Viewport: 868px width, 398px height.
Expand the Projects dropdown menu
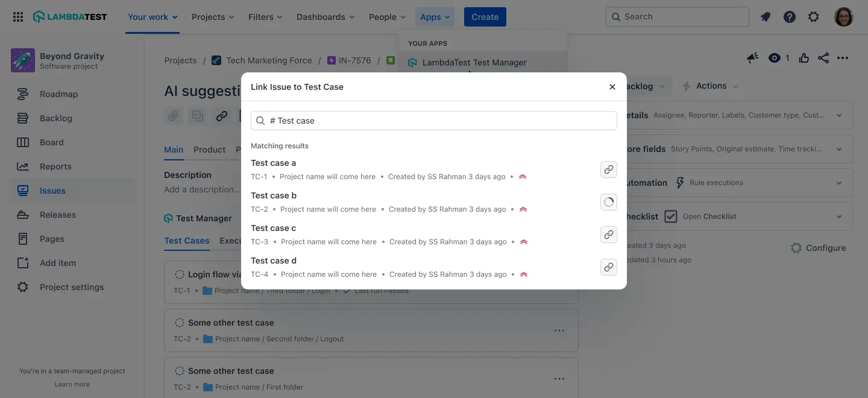[213, 17]
